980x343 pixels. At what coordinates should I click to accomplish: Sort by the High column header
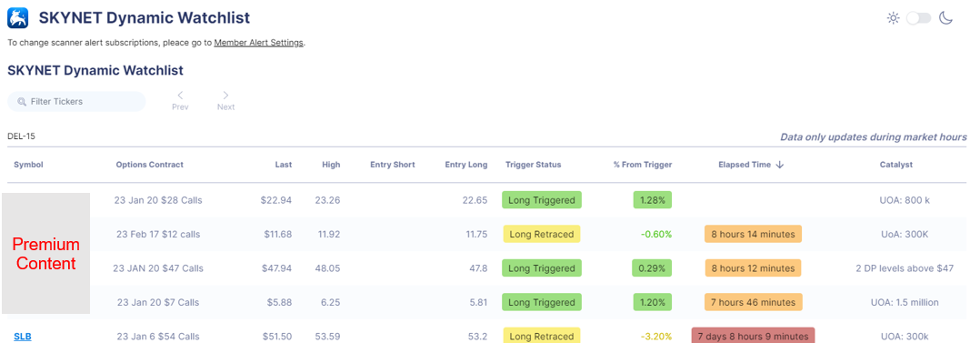pyautogui.click(x=331, y=165)
